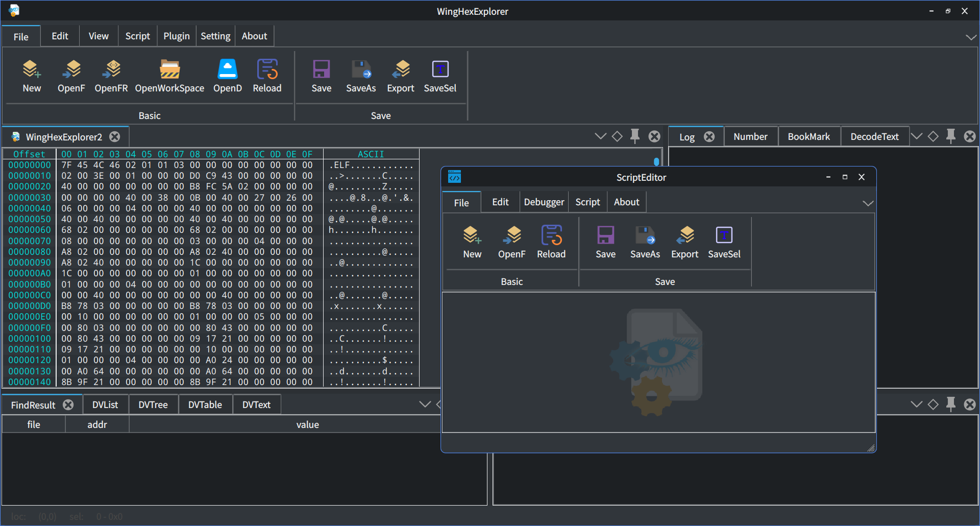Pin the Log dock panel
The height and width of the screenshot is (526, 980).
(x=950, y=136)
